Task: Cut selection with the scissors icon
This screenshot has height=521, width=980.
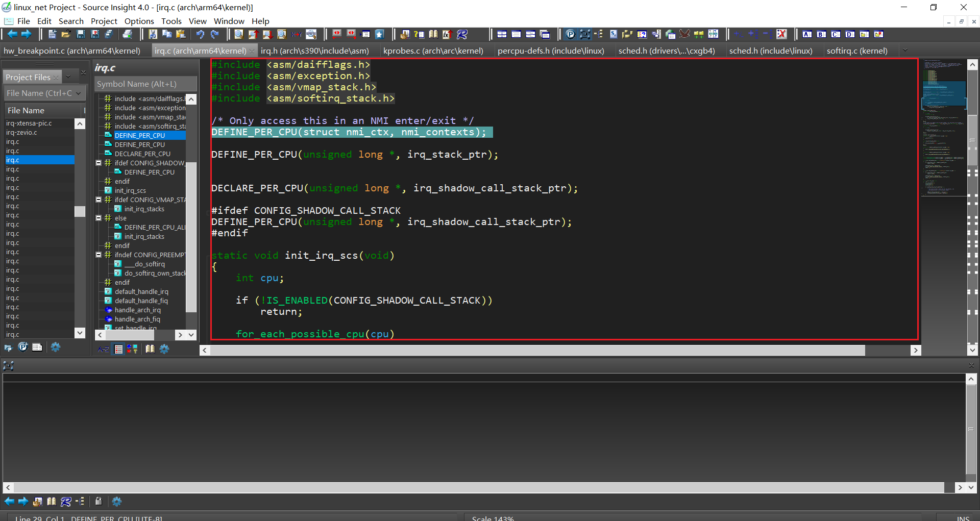Action: coord(153,34)
